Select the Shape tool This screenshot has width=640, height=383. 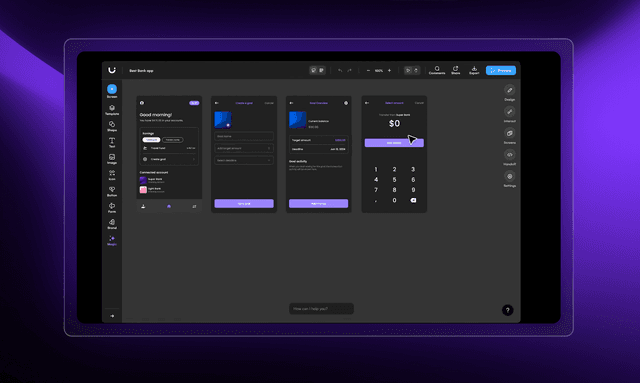[112, 126]
